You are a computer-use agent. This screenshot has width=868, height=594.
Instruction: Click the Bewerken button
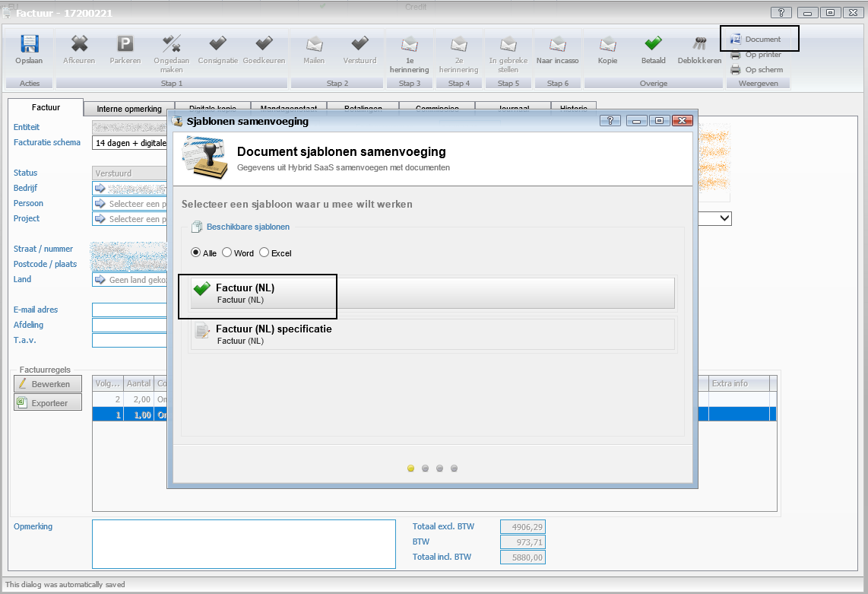pos(48,384)
